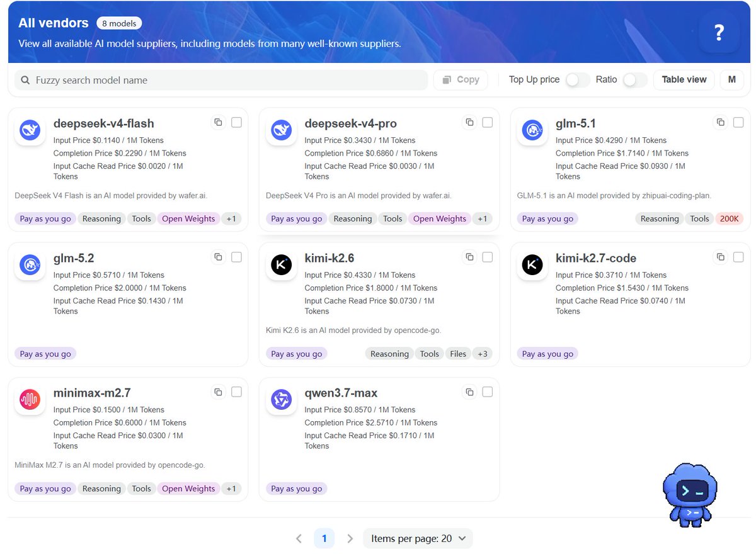The image size is (756, 559).
Task: Select the glm-5.2 checkbox
Action: [x=236, y=257]
